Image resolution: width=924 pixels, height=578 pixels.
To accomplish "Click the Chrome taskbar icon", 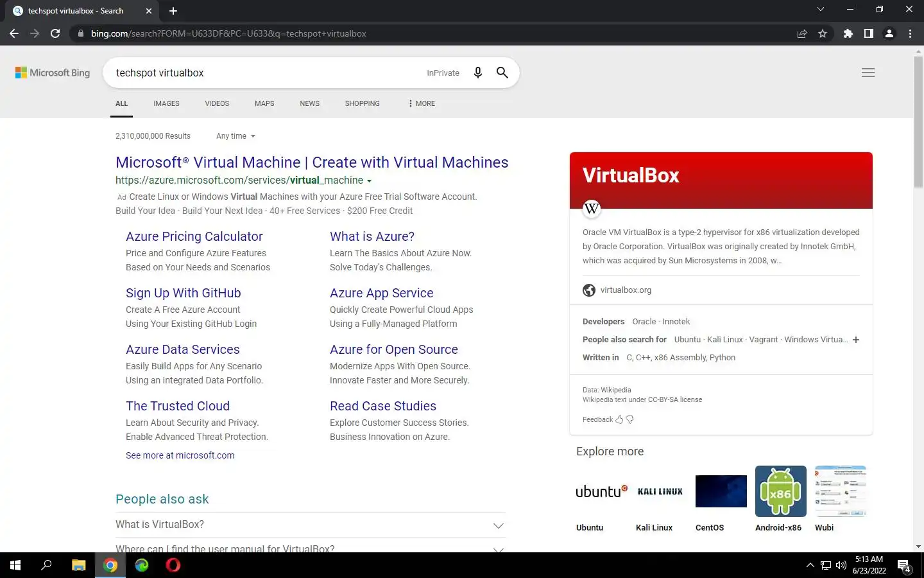I will [110, 565].
